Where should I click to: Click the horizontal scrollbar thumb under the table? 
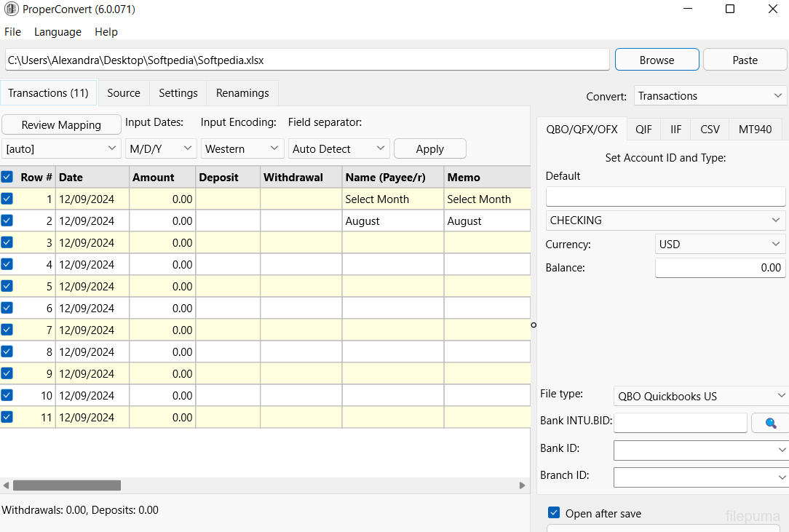[x=67, y=485]
